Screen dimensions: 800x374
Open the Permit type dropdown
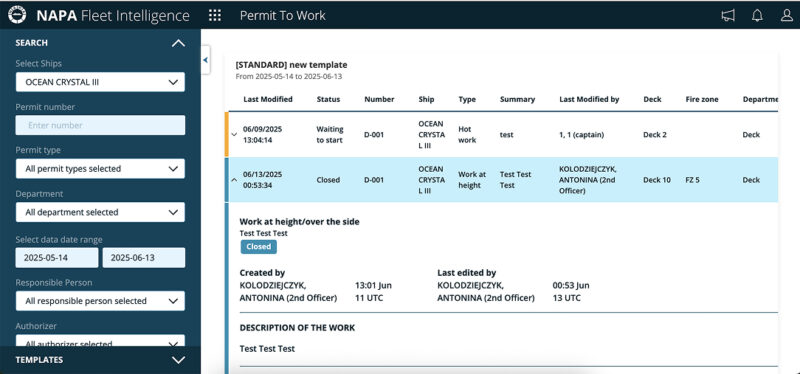click(100, 168)
